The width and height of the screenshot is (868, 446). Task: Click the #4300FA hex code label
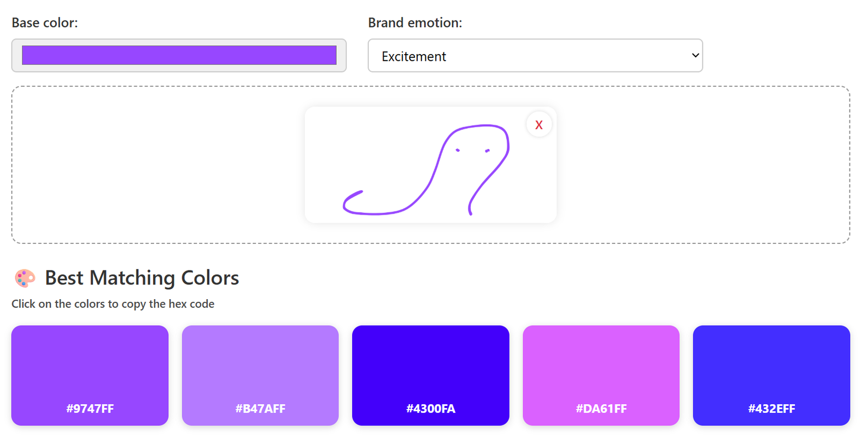431,409
